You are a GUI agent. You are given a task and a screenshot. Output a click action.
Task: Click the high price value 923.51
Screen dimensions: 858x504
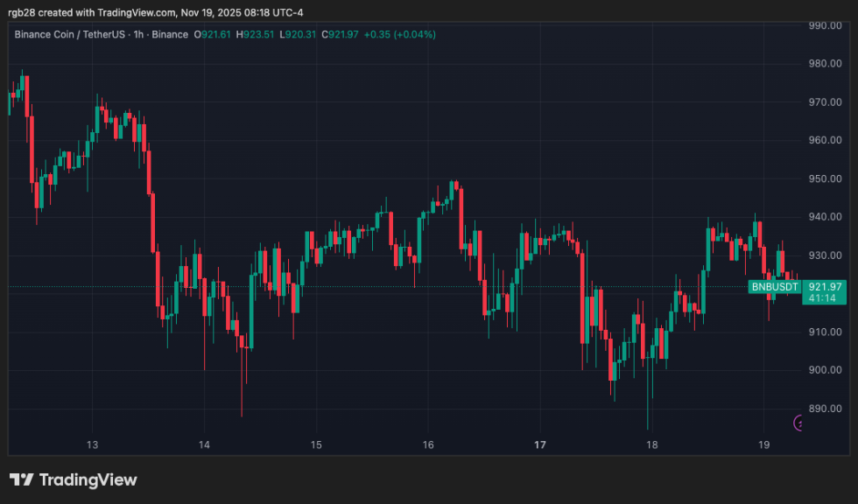coord(257,34)
